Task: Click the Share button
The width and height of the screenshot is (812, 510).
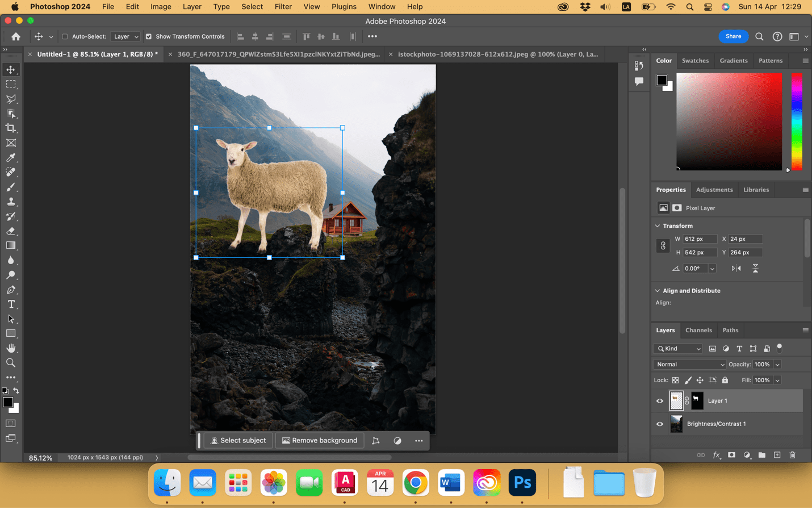Action: pos(733,36)
